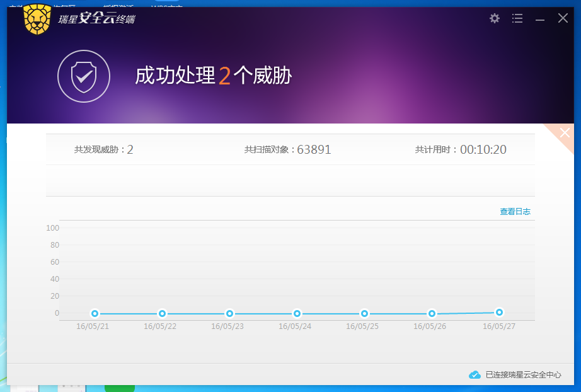Click the 已连接瑞星云安全中心 status text
581x392 pixels.
(x=523, y=375)
